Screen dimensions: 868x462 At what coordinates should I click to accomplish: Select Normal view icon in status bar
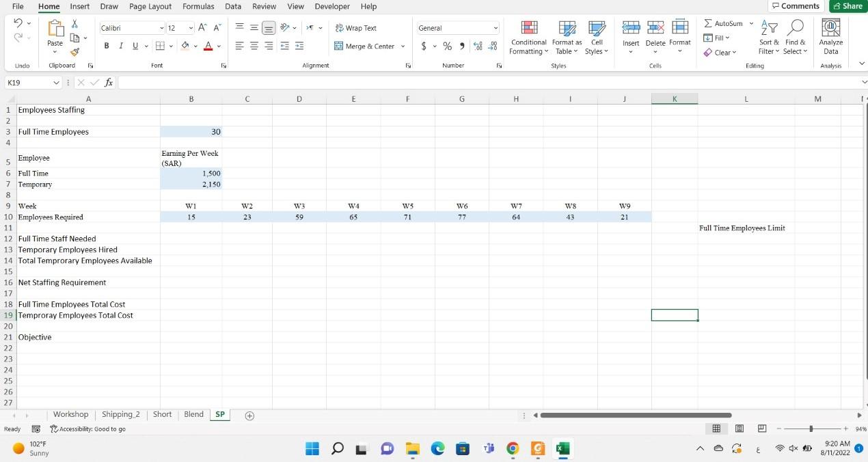tap(716, 429)
